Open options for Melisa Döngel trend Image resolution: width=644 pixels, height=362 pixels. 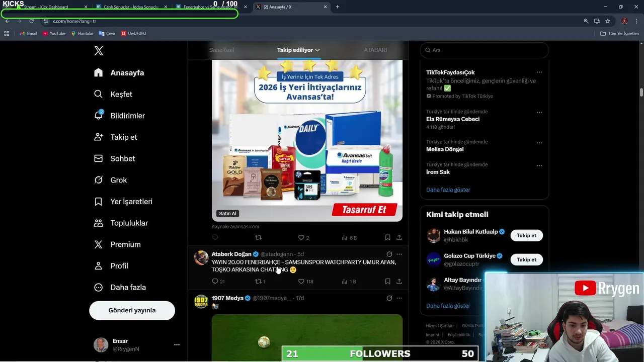pyautogui.click(x=539, y=143)
